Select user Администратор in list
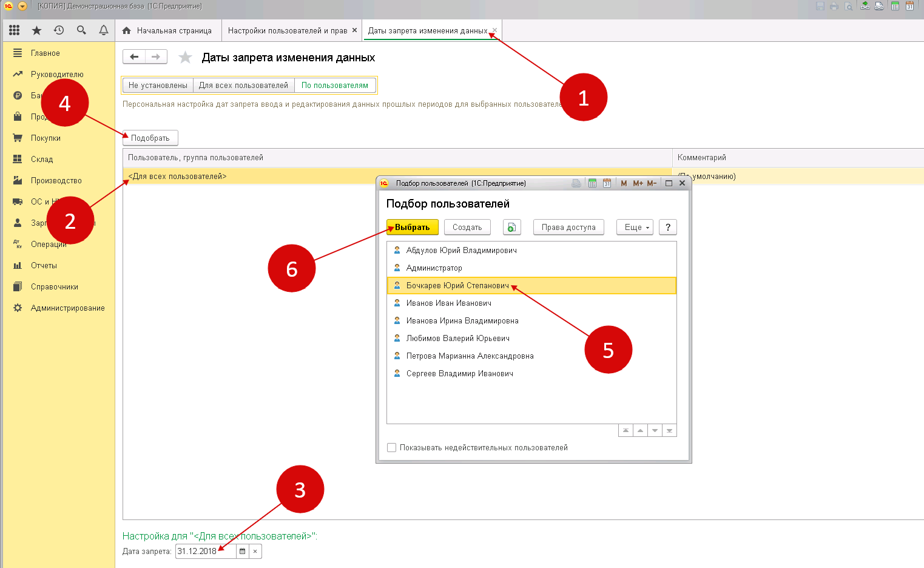This screenshot has height=568, width=924. 531,268
